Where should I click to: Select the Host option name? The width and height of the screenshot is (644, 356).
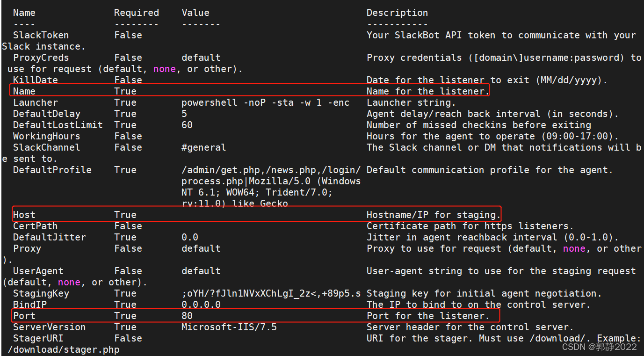coord(24,215)
